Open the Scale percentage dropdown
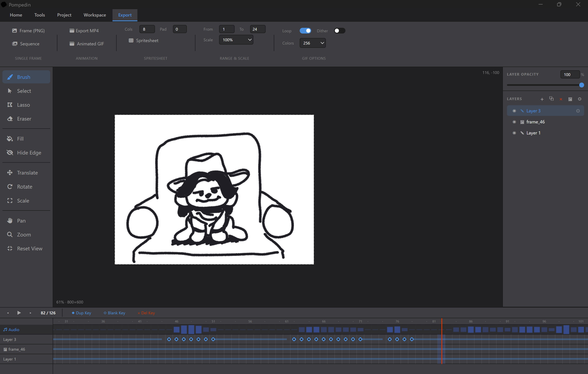The width and height of the screenshot is (588, 374). 236,40
